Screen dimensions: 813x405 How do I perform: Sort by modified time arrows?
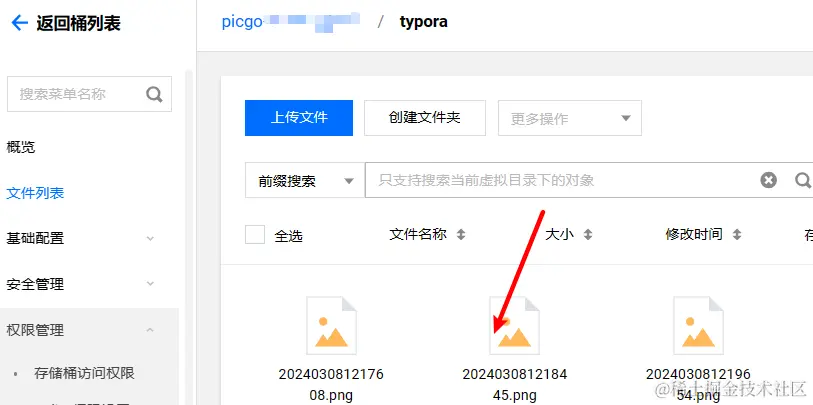click(x=736, y=235)
